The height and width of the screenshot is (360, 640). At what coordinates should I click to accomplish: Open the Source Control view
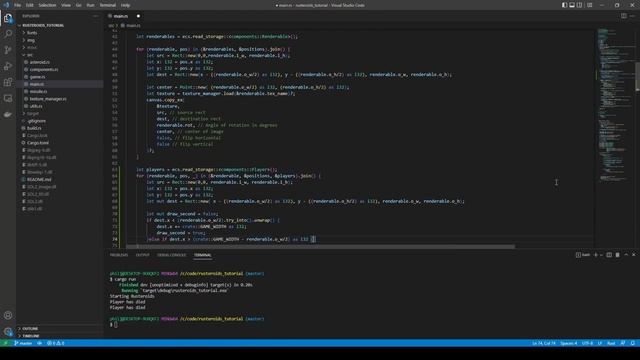(x=8, y=50)
